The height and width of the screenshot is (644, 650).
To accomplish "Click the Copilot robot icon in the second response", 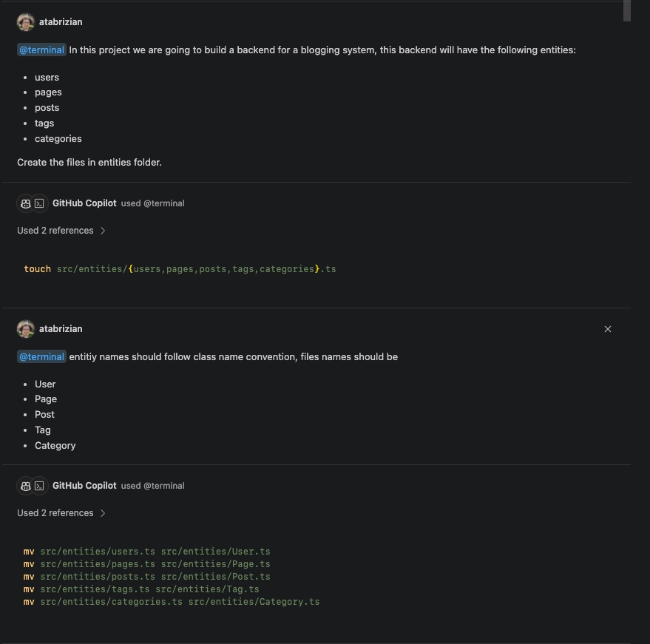I will [x=26, y=485].
